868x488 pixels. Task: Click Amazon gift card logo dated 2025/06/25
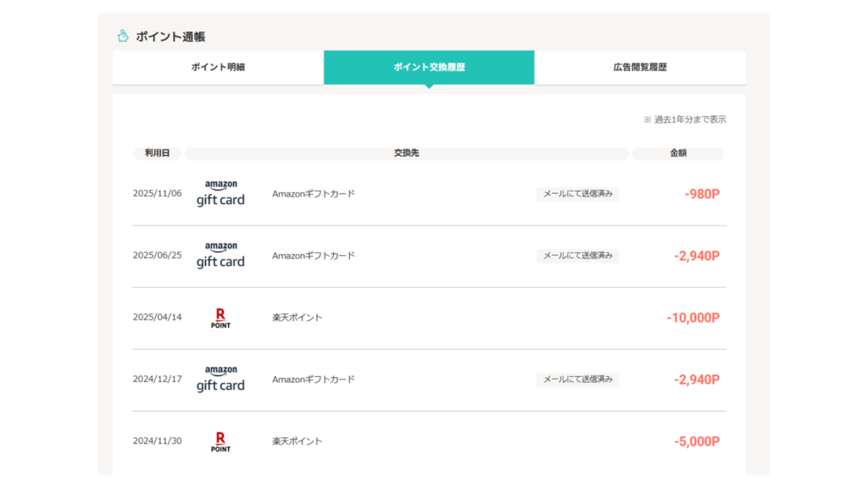(220, 256)
